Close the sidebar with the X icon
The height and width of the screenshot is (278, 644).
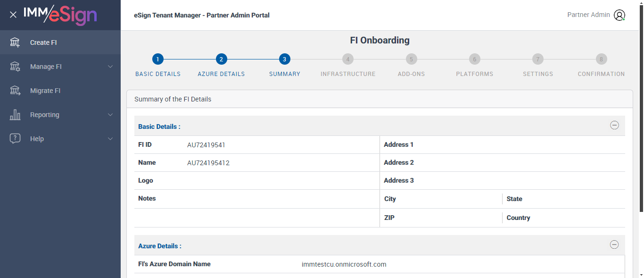[13, 15]
